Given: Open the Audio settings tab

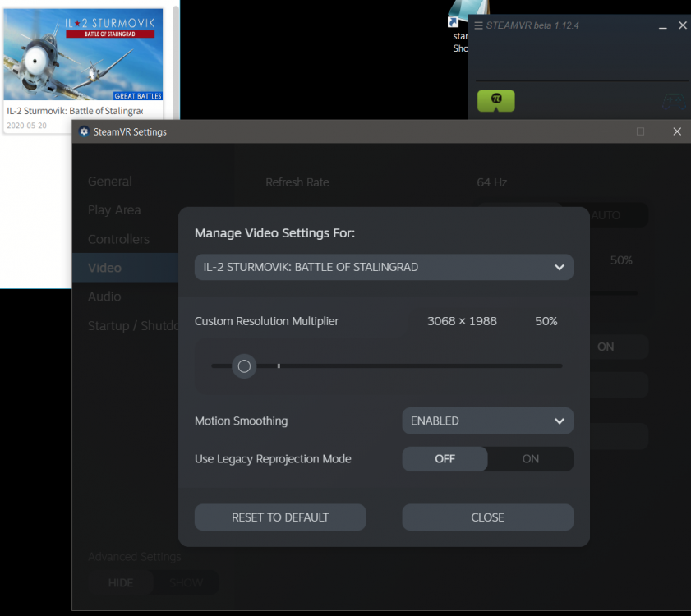Looking at the screenshot, I should [x=104, y=297].
